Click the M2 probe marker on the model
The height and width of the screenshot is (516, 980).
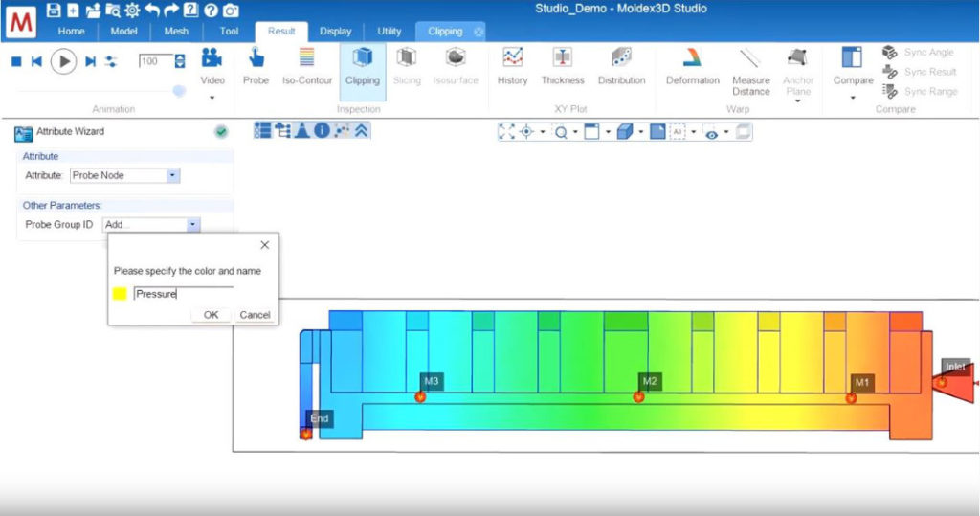pos(638,396)
